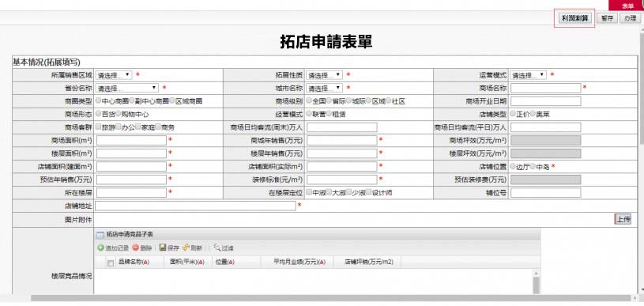Focus the 商场面积(m²) input field
This screenshot has height=306, width=644.
131,141
